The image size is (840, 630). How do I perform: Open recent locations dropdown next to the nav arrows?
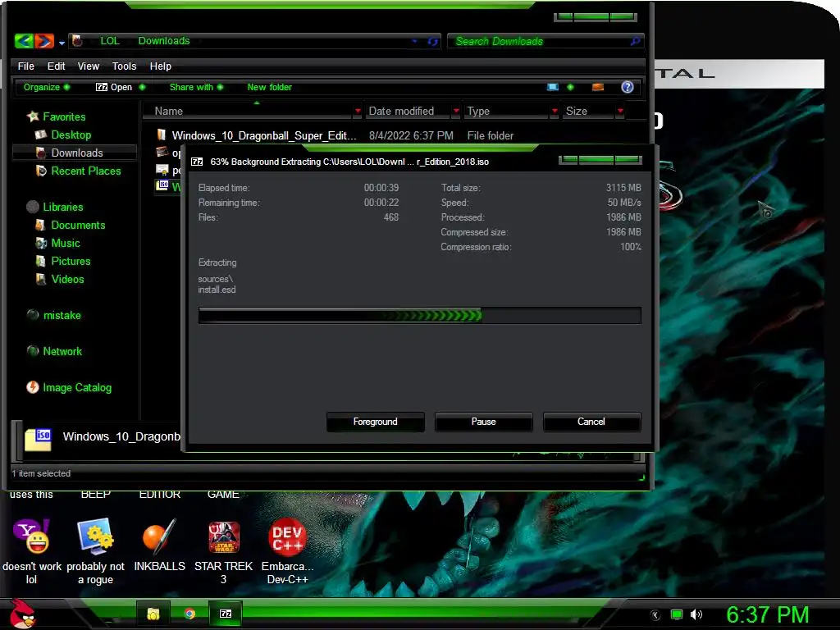coord(62,43)
